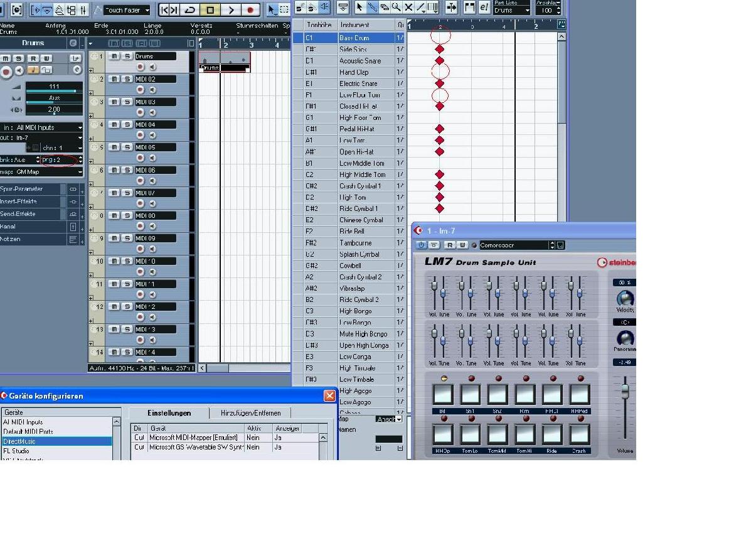The image size is (756, 538).
Task: Choose the Mute X tool in the drum editor
Action: coord(409,7)
